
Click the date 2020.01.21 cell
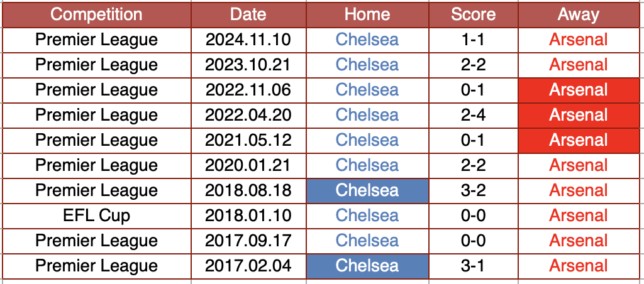click(x=248, y=165)
